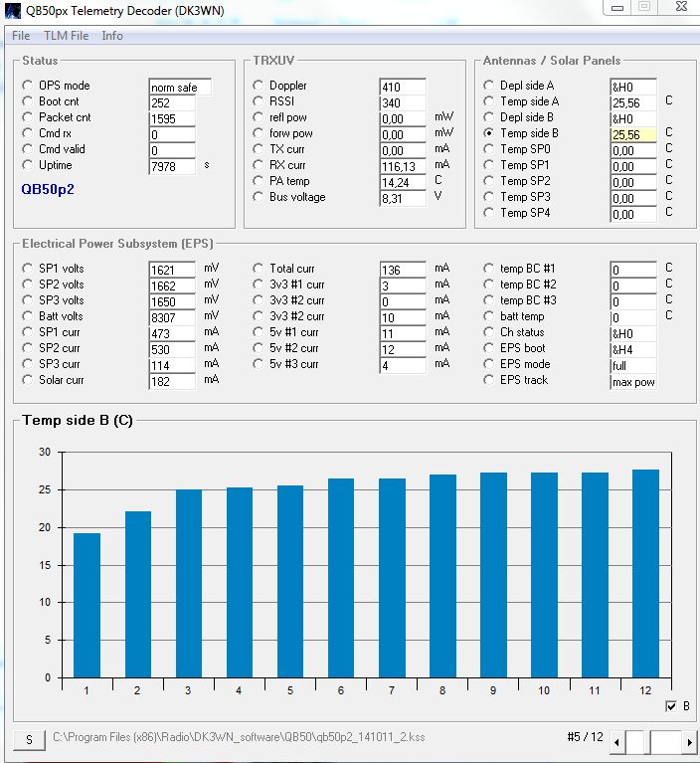Select the temp BC #1 radio button

click(x=488, y=269)
